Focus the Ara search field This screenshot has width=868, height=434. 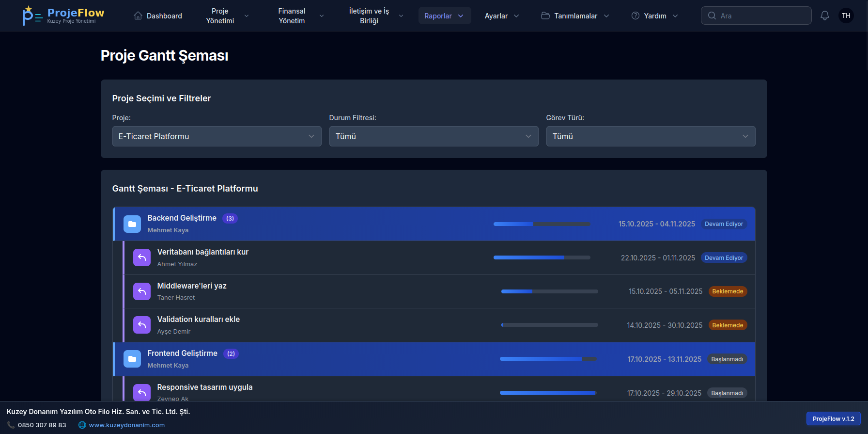(x=760, y=16)
